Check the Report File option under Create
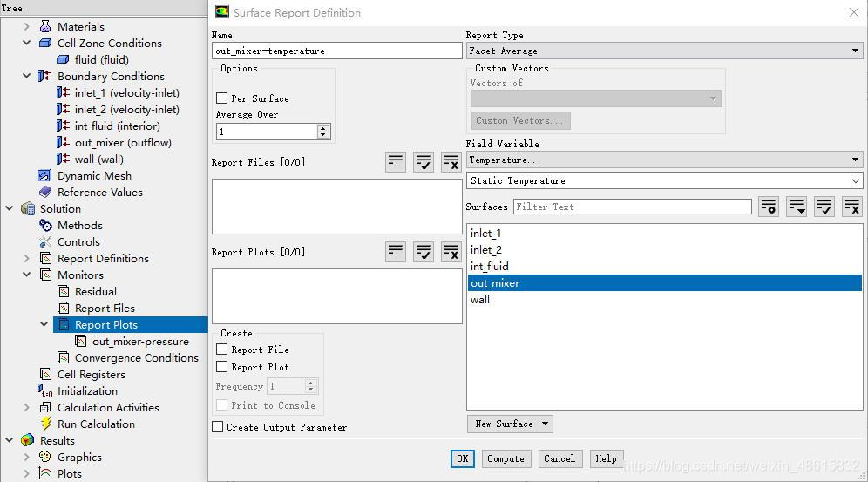The image size is (868, 482). click(x=222, y=350)
